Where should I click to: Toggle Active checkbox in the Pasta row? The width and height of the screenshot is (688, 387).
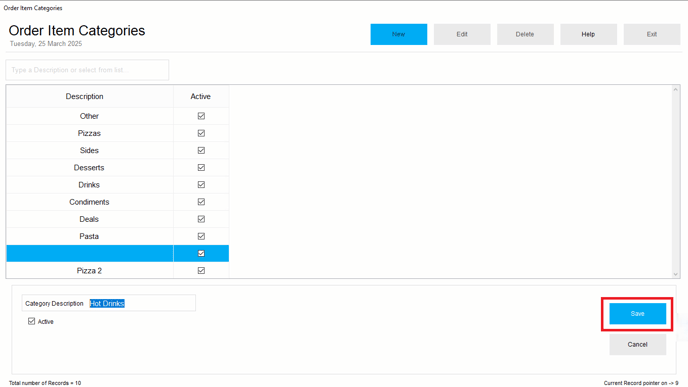(201, 236)
